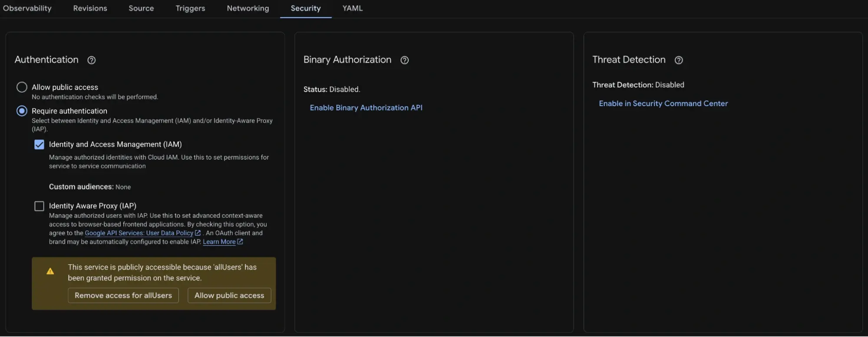
Task: Select the Require authentication radio button
Action: pos(22,111)
